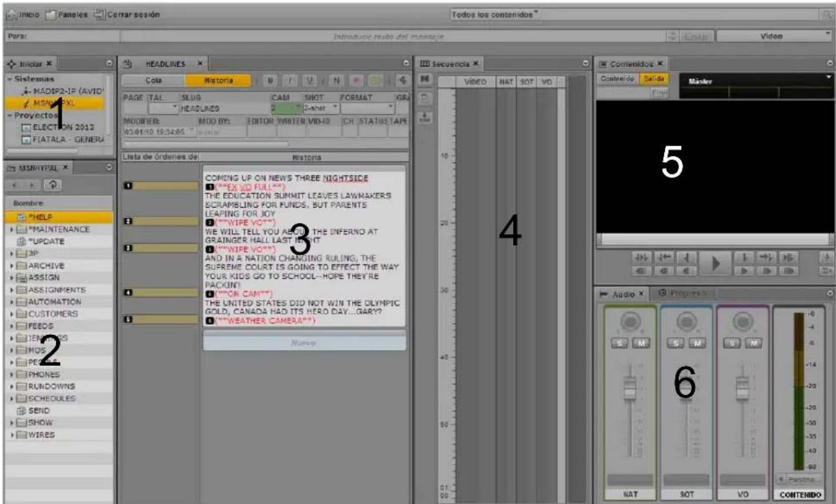Click the Nuevo button below the story
The width and height of the screenshot is (836, 504).
pyautogui.click(x=304, y=343)
